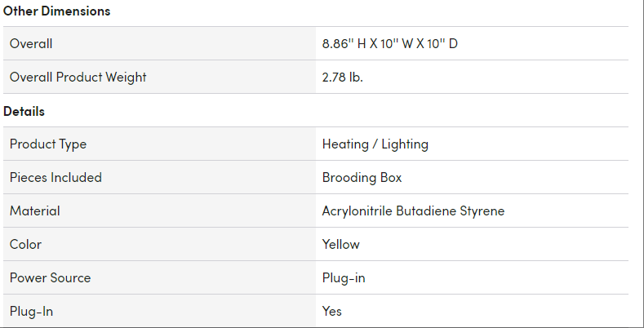Select the Plug-In label in the last row
The image size is (644, 328).
pyautogui.click(x=31, y=312)
